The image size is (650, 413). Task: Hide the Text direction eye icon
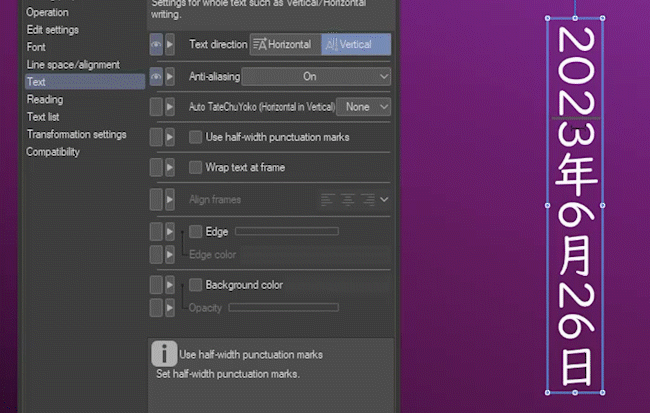(x=156, y=45)
